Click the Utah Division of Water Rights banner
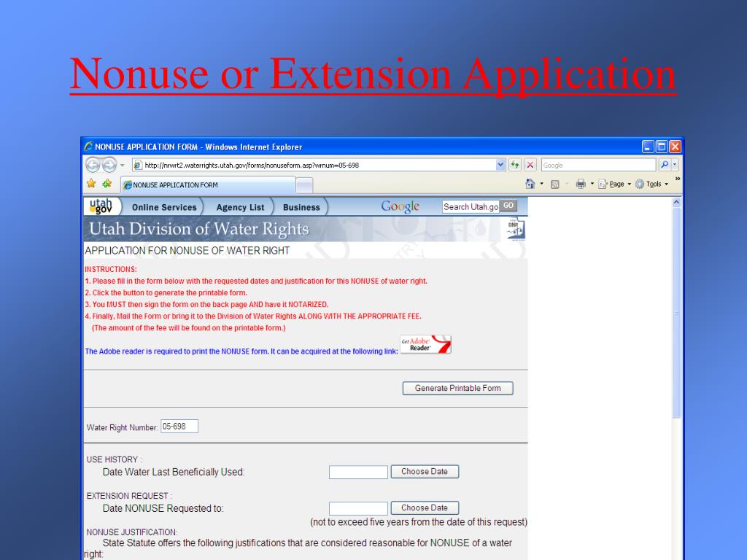This screenshot has height=560, width=747. click(x=306, y=229)
